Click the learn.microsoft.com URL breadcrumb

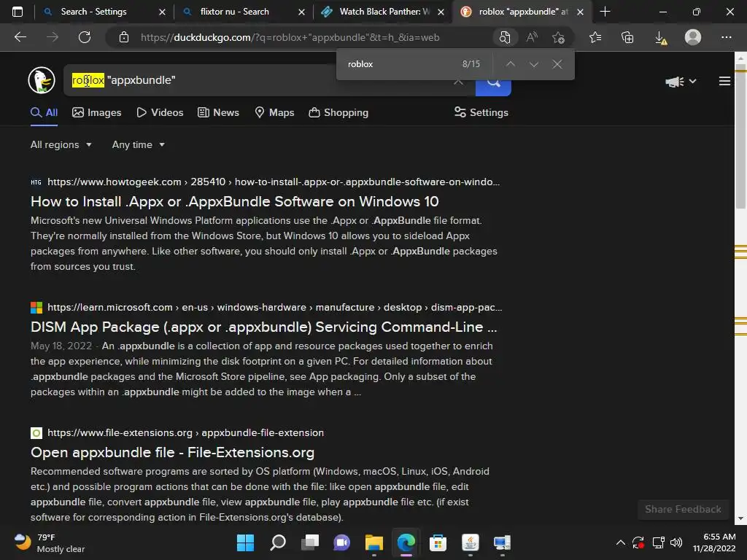[274, 307]
